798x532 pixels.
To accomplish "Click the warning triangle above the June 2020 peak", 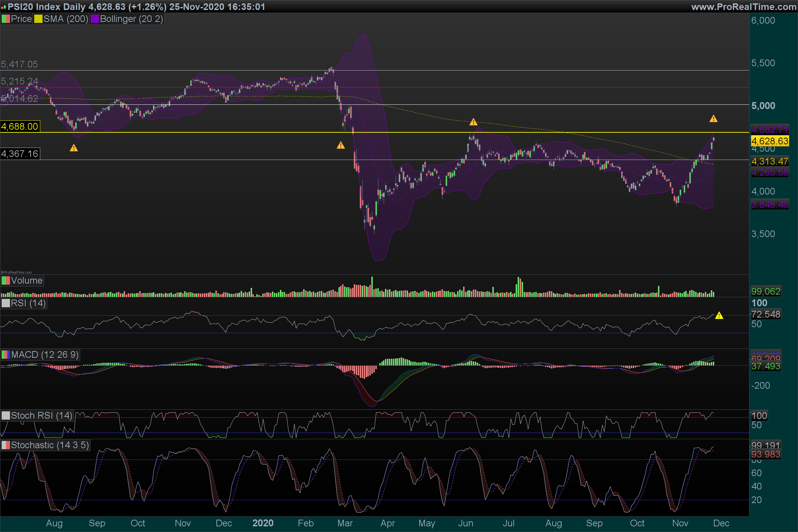I will click(x=473, y=122).
